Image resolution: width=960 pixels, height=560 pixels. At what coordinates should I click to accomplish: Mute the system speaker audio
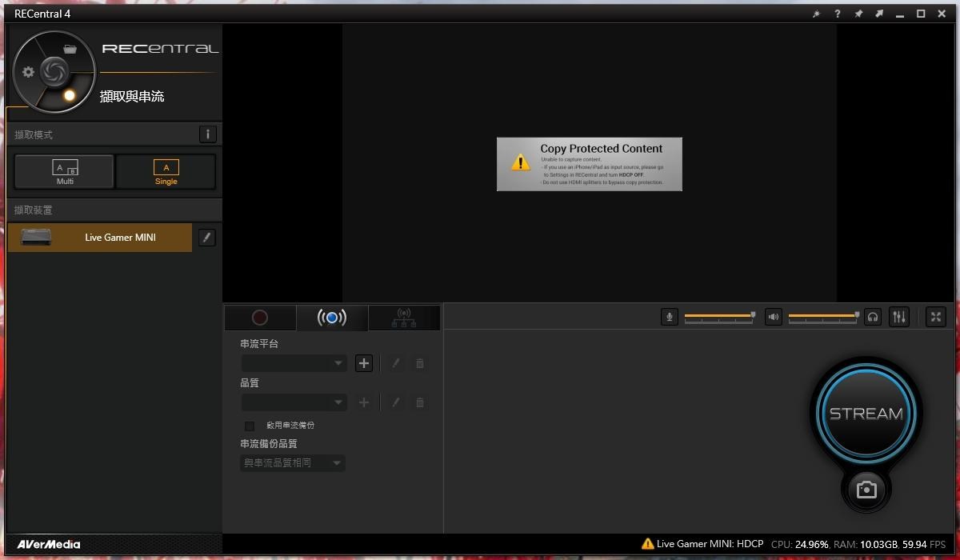[773, 317]
